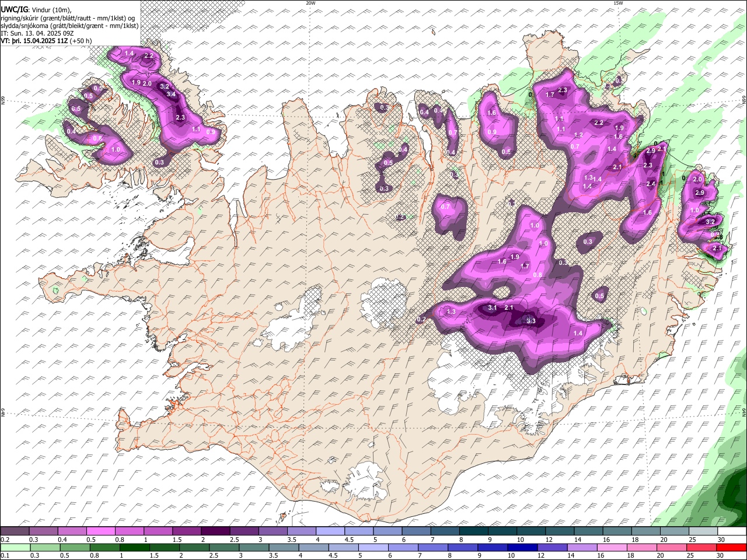Click the '0.1' label on the rain scale
747x560 pixels.
4,555
